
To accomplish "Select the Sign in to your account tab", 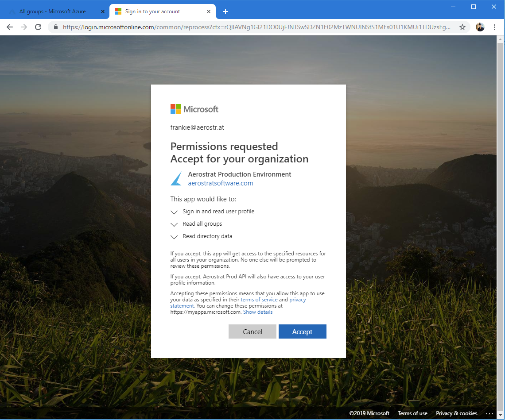I will click(163, 12).
